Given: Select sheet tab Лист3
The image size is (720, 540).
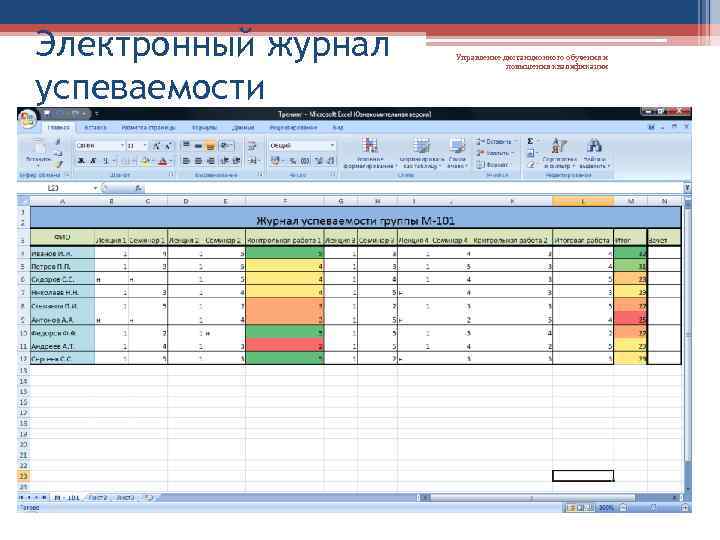Looking at the screenshot, I should point(125,498).
